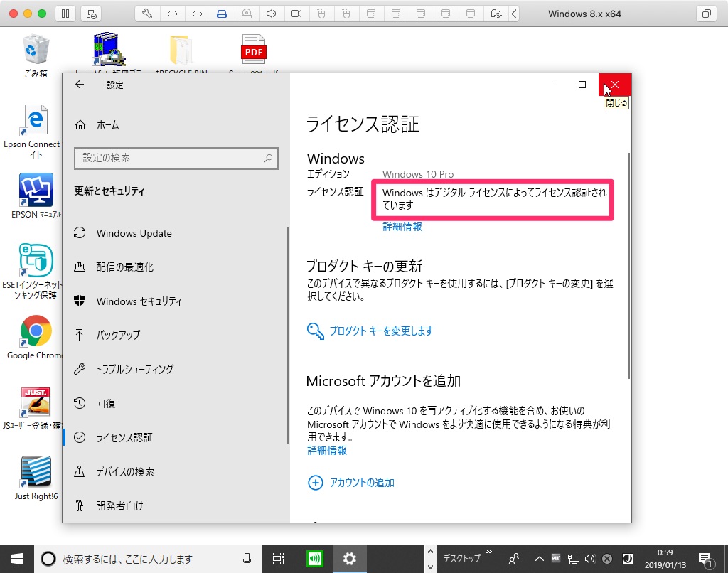Screen dimensions: 728x573
Task: Click the settings content vertical scrollbar
Action: [x=629, y=264]
